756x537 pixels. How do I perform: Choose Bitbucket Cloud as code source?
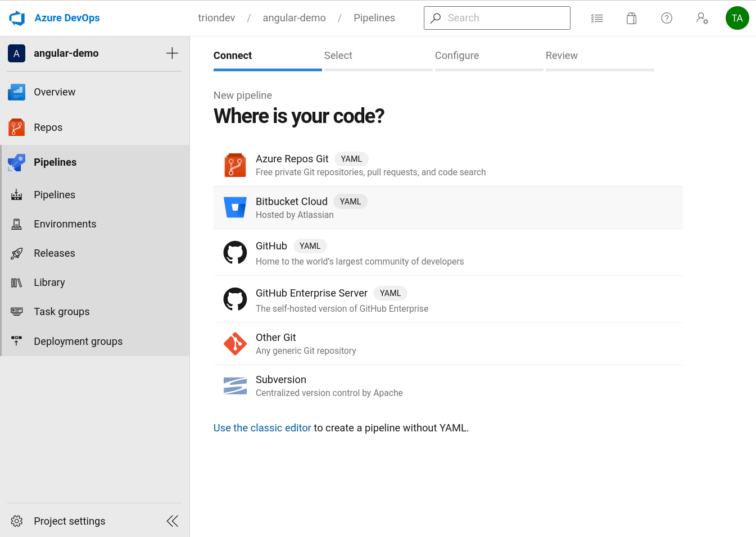point(448,208)
